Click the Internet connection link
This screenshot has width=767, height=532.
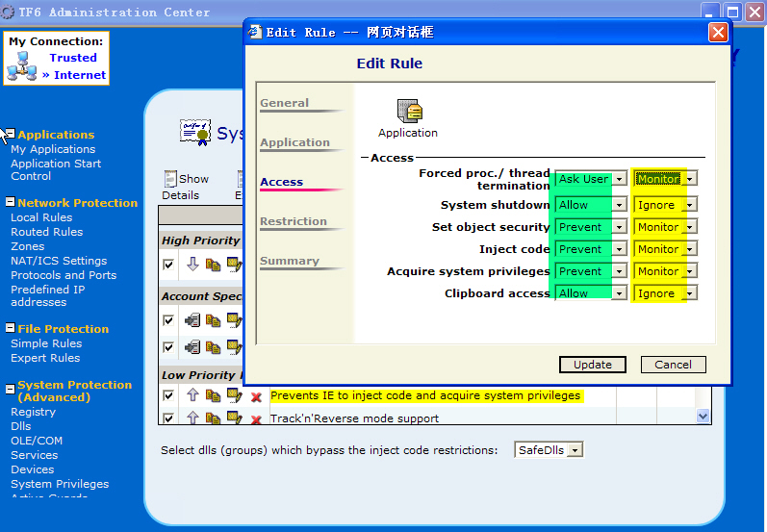79,75
